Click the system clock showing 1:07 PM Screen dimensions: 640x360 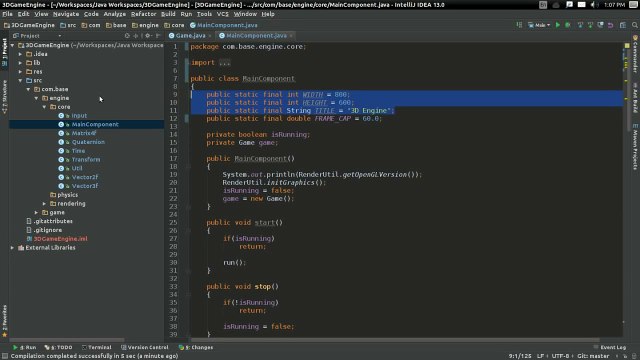614,5
